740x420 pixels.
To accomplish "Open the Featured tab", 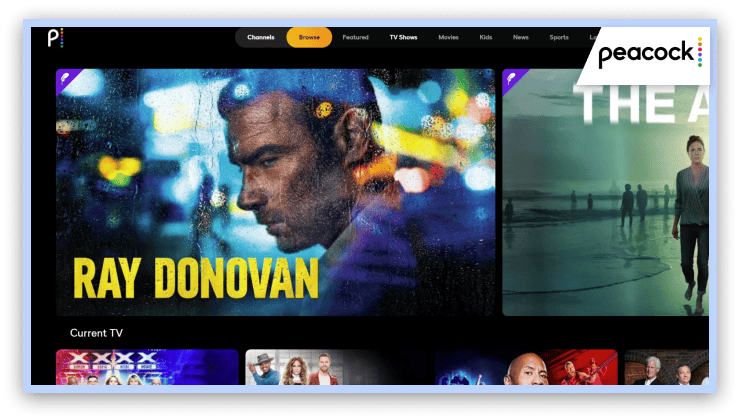I will point(355,38).
